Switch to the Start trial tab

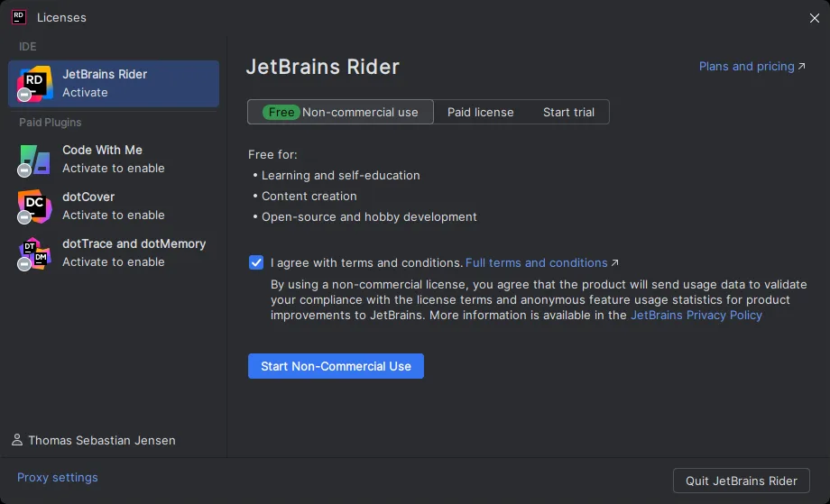pos(568,113)
